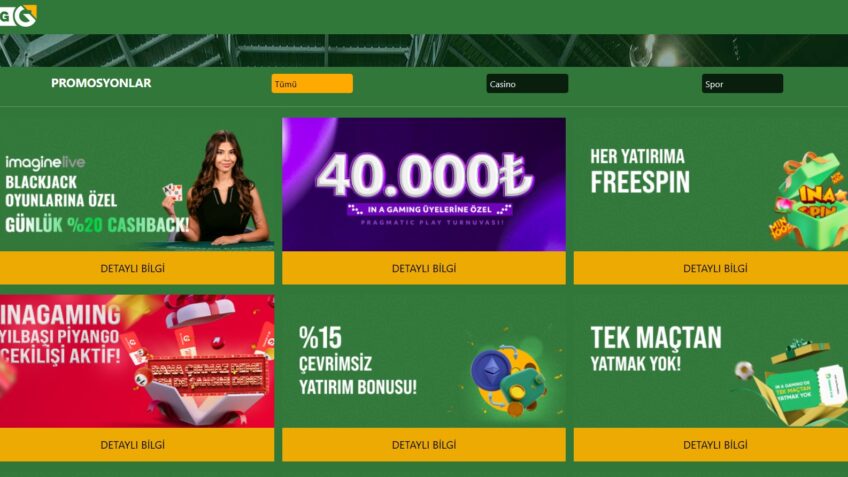This screenshot has width=848, height=477.
Task: Click the PROMOSYONLAR heading
Action: click(x=101, y=83)
